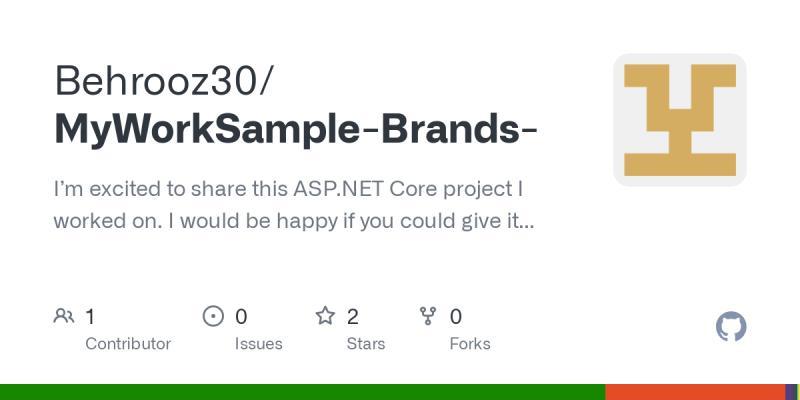Select the contributor count number 1

90,317
